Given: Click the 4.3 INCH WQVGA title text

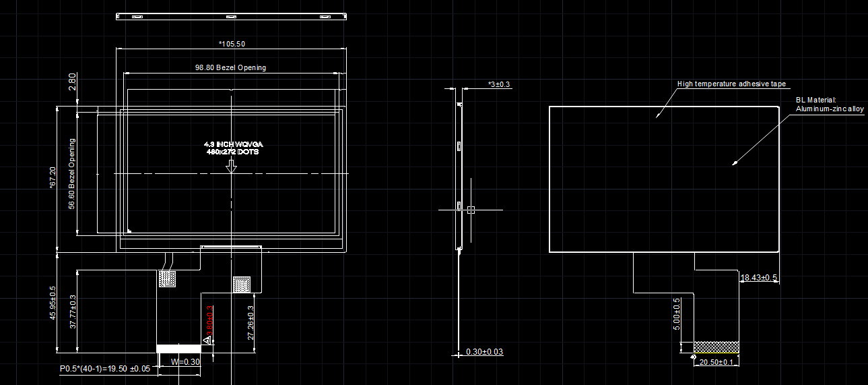Looking at the screenshot, I should (x=233, y=144).
